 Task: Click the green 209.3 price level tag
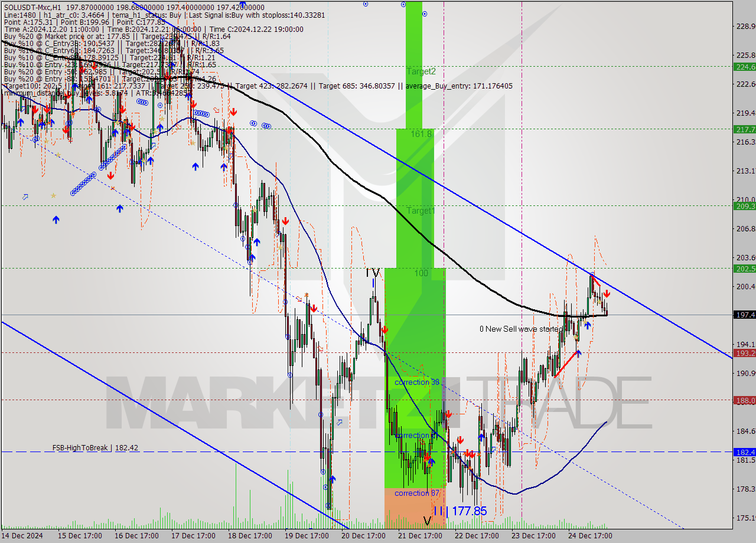click(x=744, y=206)
